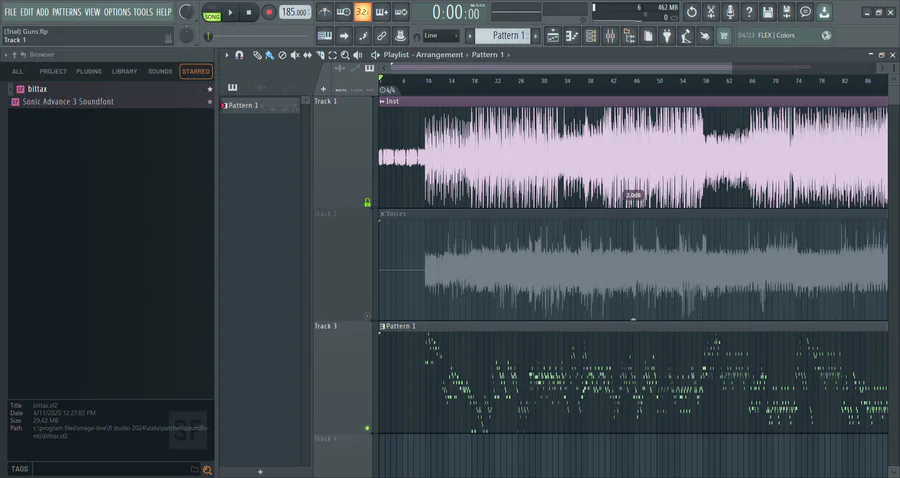
Task: Unstar the bittax item star
Action: 210,89
